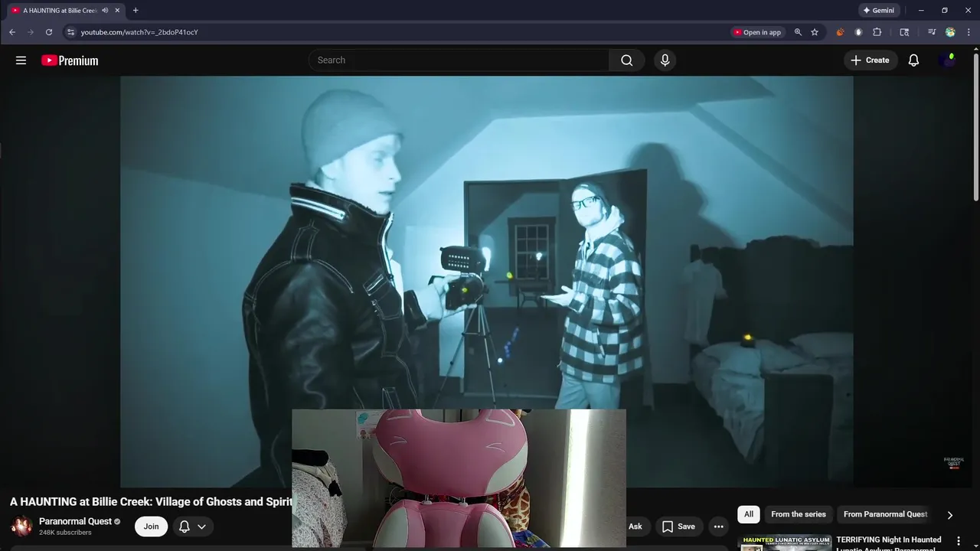Open the tab search lens icon

(x=904, y=32)
